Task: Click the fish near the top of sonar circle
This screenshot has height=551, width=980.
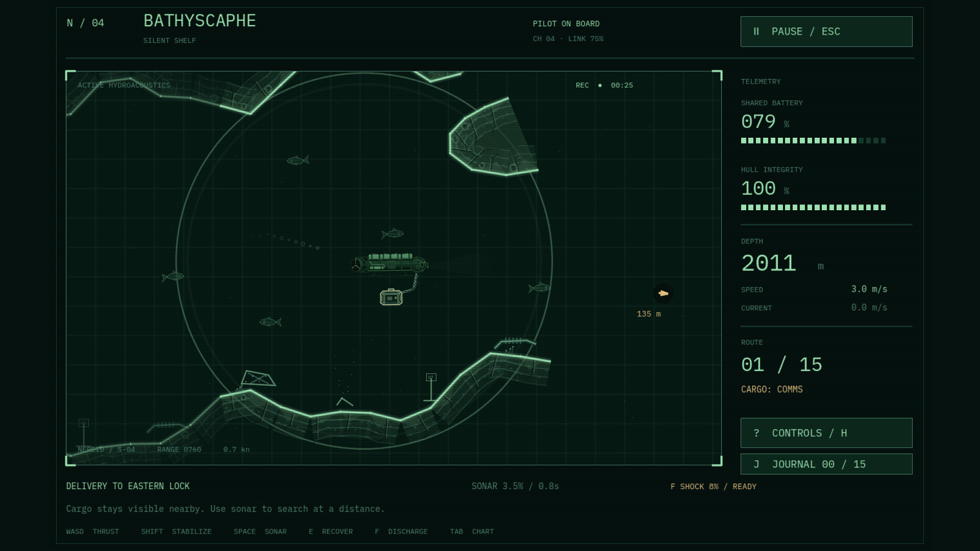Action: (298, 161)
